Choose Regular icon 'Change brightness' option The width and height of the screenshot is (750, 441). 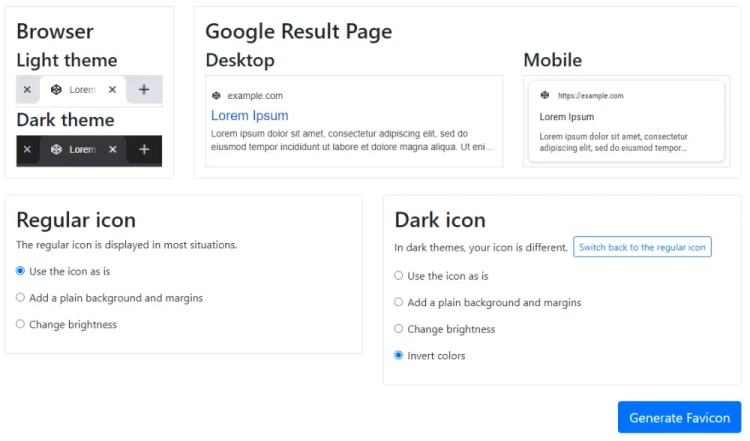20,324
